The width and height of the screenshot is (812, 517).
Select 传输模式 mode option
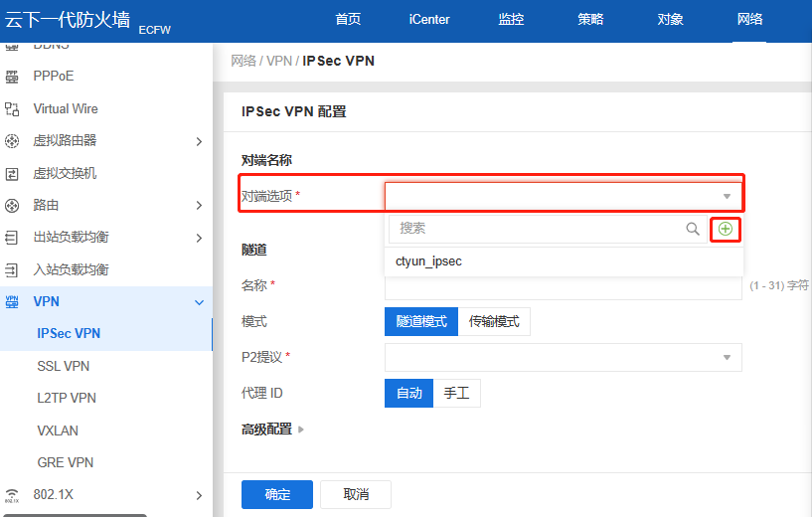(x=494, y=322)
